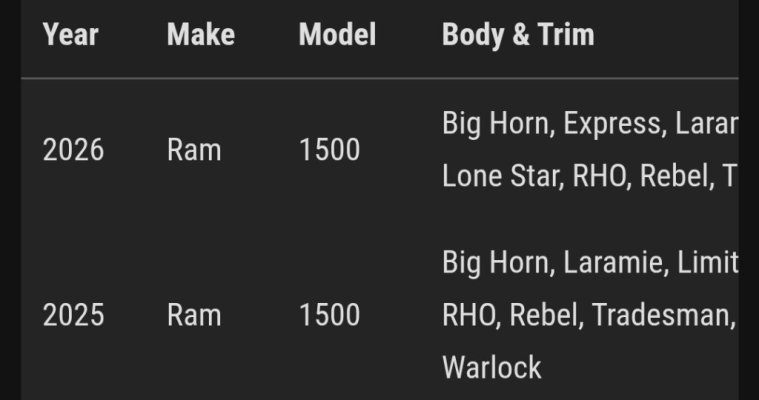Select the 2025 year cell
This screenshot has width=759, height=400.
73,315
